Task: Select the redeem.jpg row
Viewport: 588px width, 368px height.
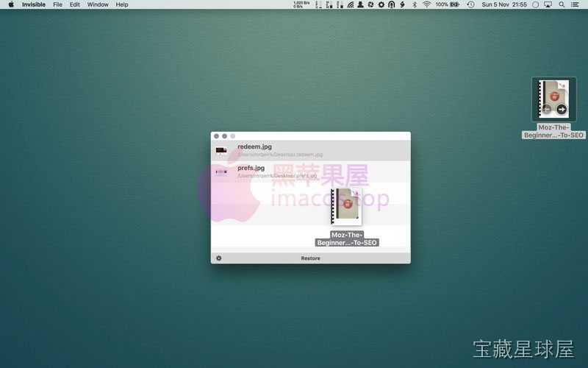Action: [310, 151]
